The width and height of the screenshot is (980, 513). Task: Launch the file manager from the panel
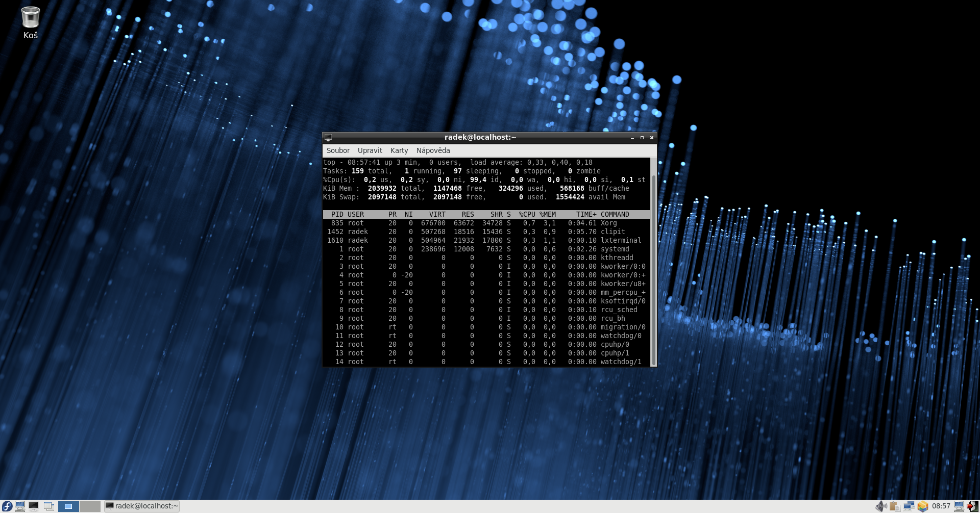[x=20, y=506]
